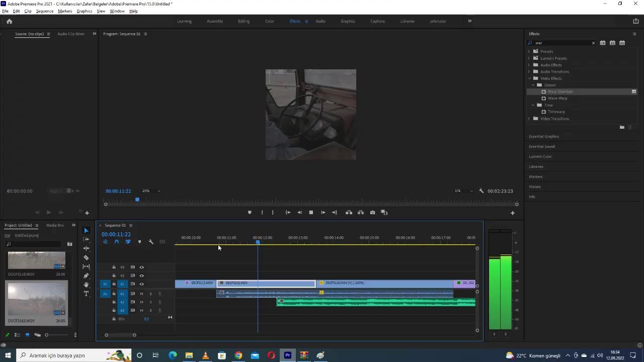Select the Selection tool arrow
This screenshot has width=644, height=362.
click(x=86, y=230)
